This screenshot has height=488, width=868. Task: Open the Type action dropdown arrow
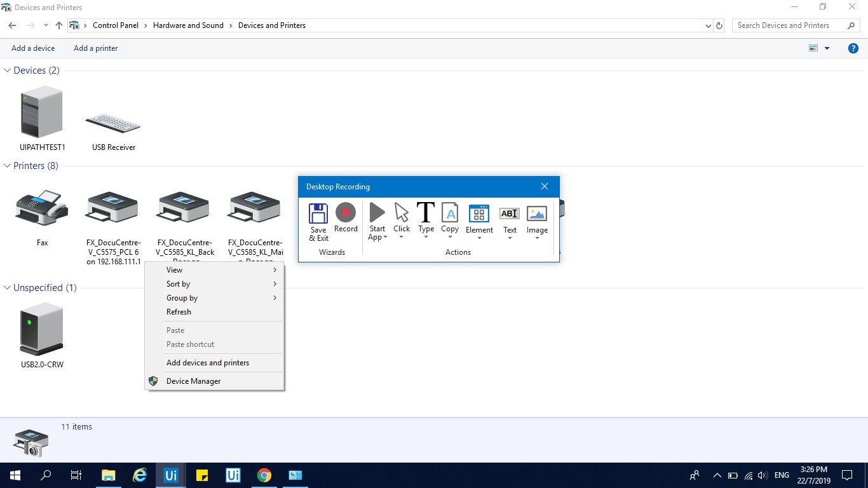426,238
